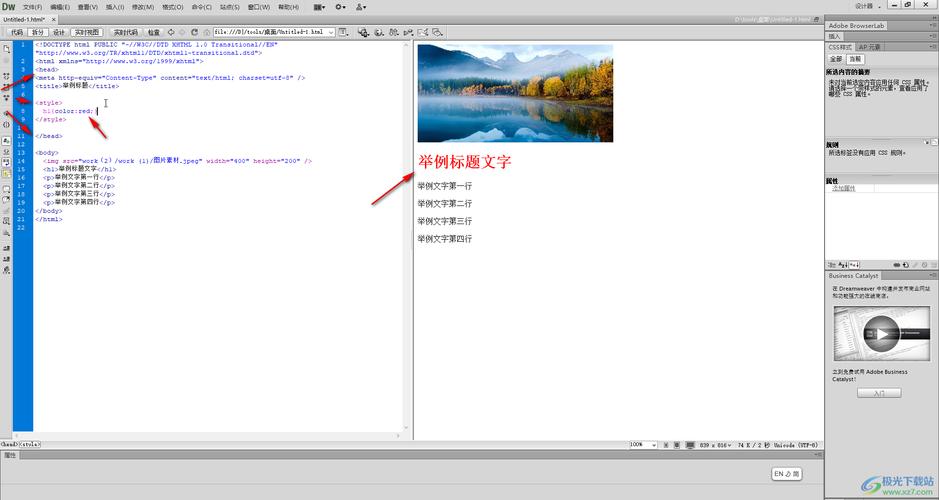The image size is (939, 500).
Task: Open the gear extension menu in the menu bar
Action: 340,7
